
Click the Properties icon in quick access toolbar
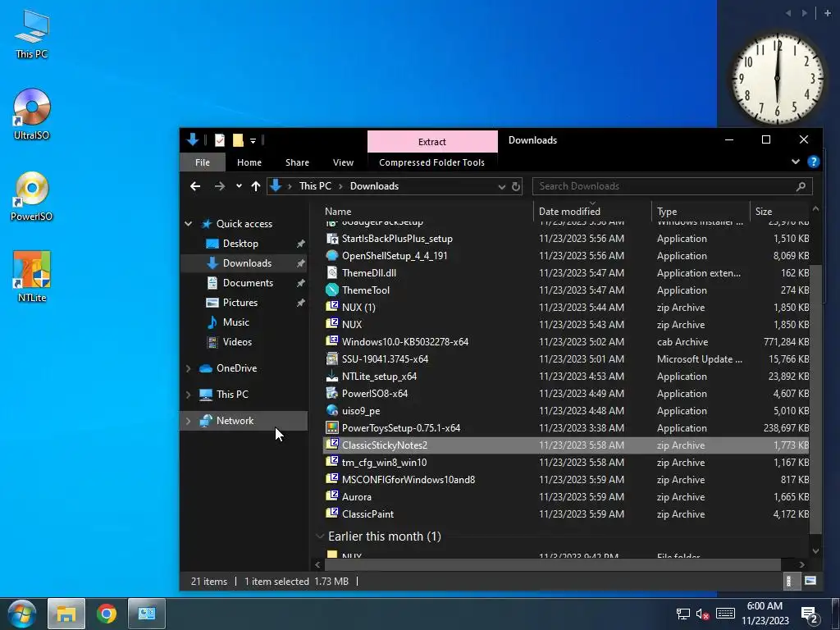(x=220, y=140)
